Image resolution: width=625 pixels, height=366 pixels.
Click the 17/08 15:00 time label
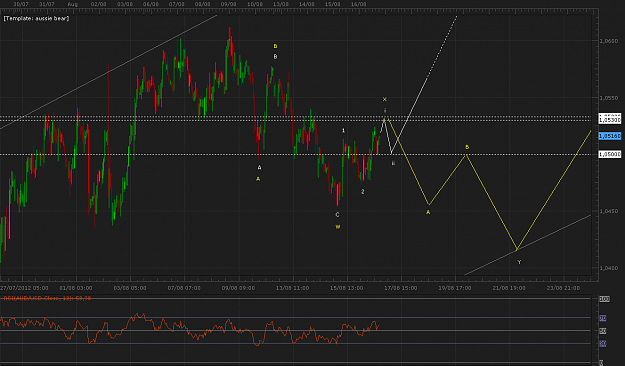point(401,288)
